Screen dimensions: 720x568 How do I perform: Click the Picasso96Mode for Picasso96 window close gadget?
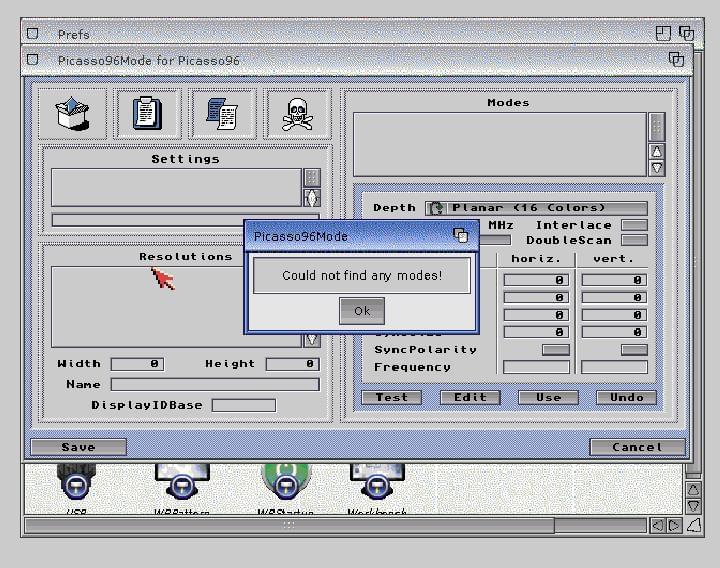tap(33, 59)
